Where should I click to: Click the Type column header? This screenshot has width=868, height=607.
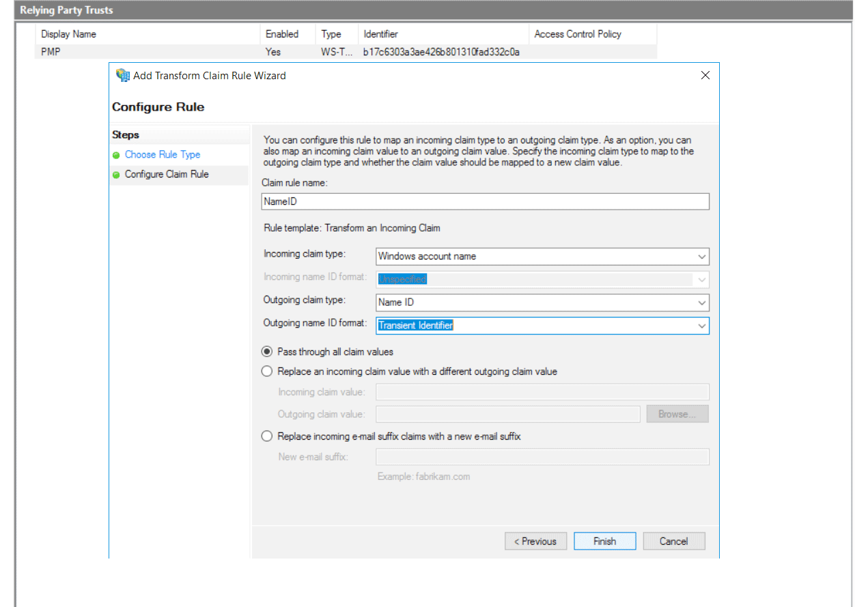click(331, 34)
